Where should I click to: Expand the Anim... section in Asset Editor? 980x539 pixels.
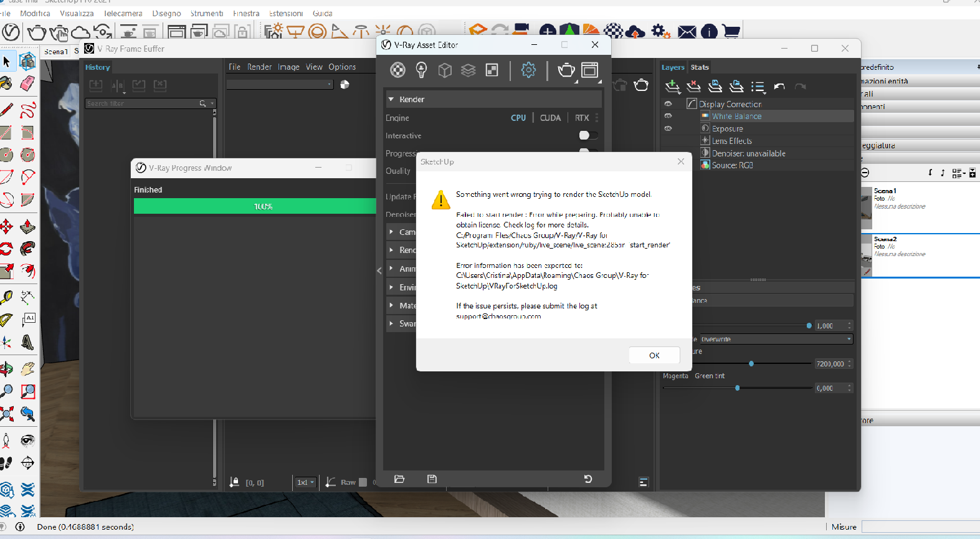coord(391,269)
